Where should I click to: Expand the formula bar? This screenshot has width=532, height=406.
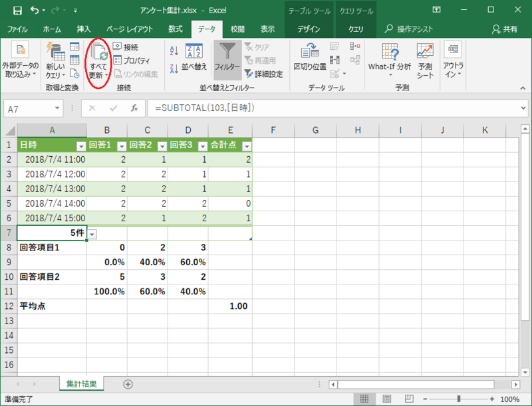523,108
